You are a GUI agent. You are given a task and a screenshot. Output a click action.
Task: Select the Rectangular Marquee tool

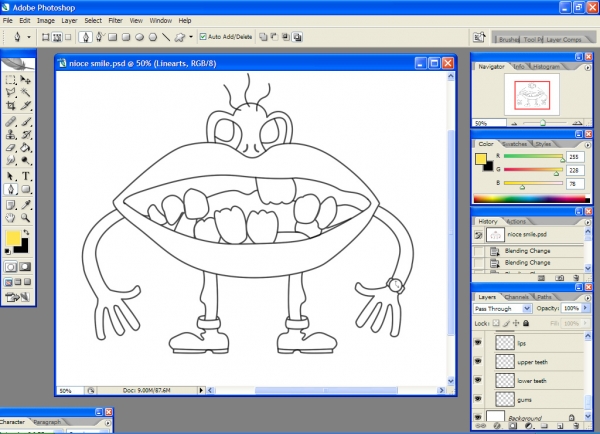coord(10,80)
